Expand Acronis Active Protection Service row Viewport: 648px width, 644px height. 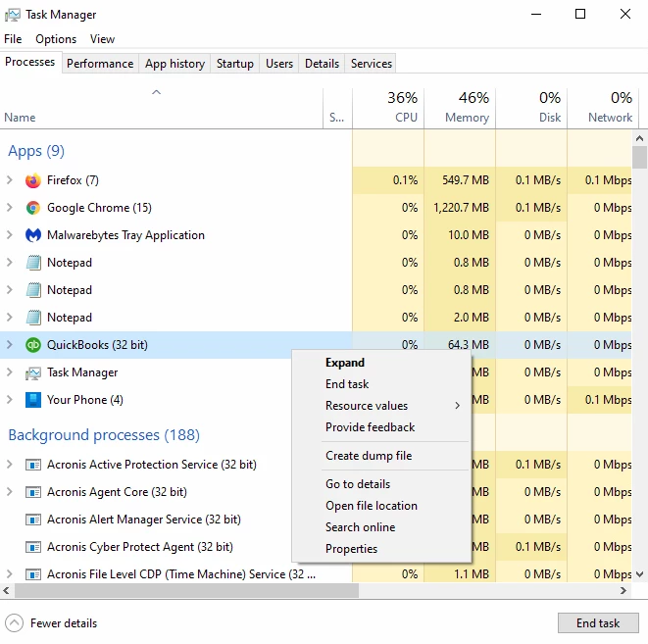pyautogui.click(x=10, y=465)
